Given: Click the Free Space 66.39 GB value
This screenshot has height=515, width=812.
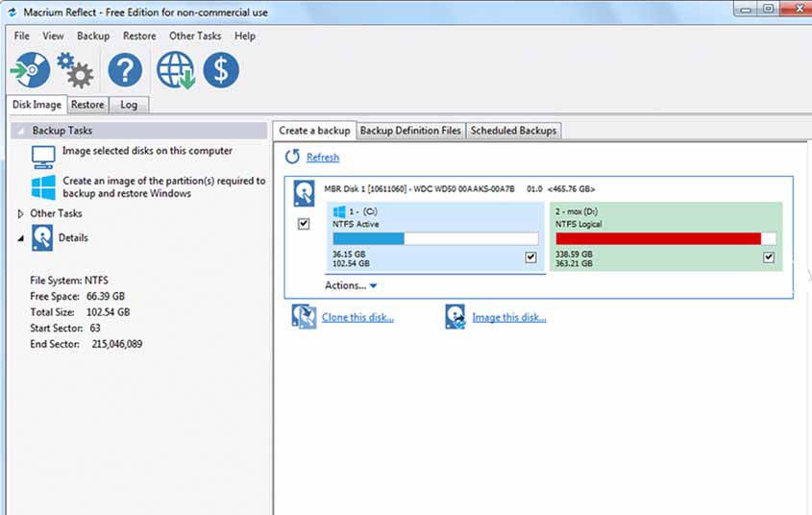Looking at the screenshot, I should pos(106,297).
